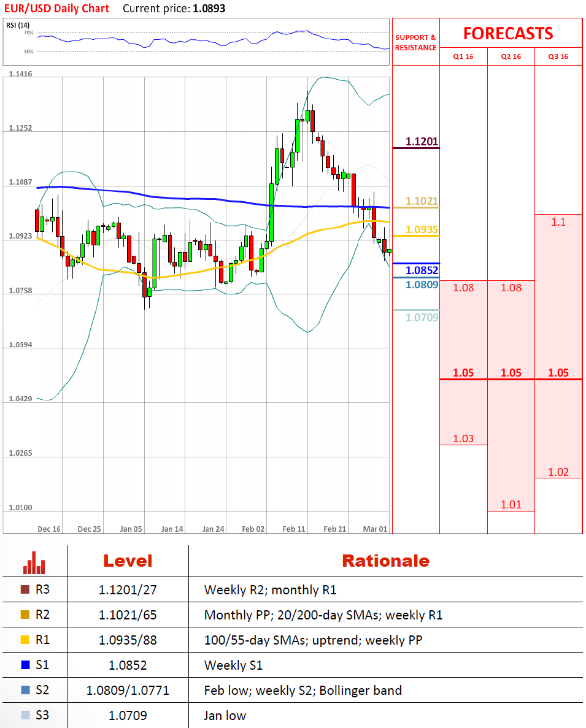This screenshot has width=586, height=728.
Task: Select the R3 dark red color square
Action: [x=25, y=589]
